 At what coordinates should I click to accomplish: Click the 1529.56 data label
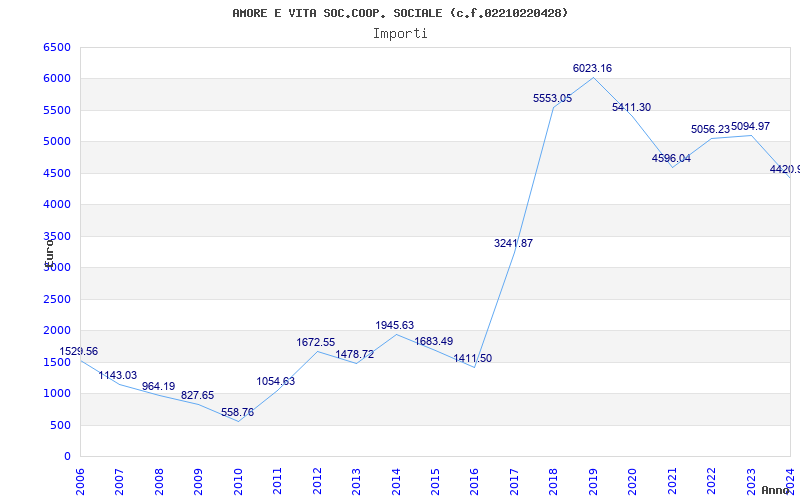pos(79,352)
